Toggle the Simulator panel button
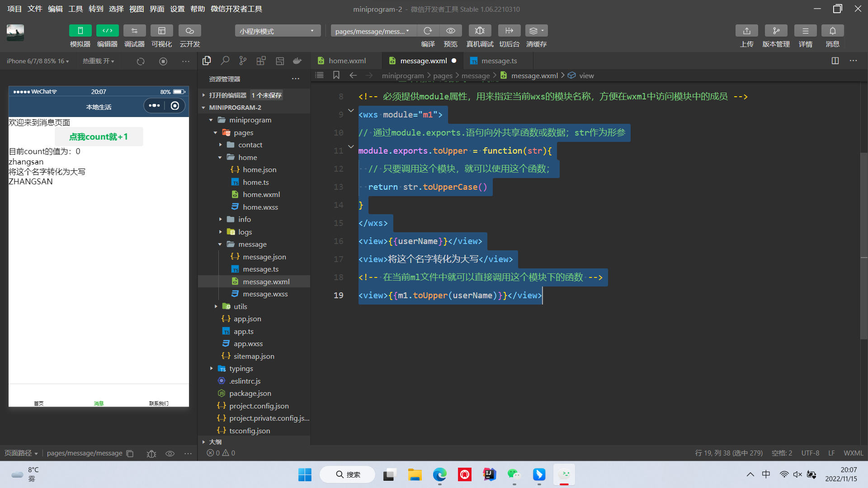Viewport: 868px width, 488px height. [x=80, y=31]
